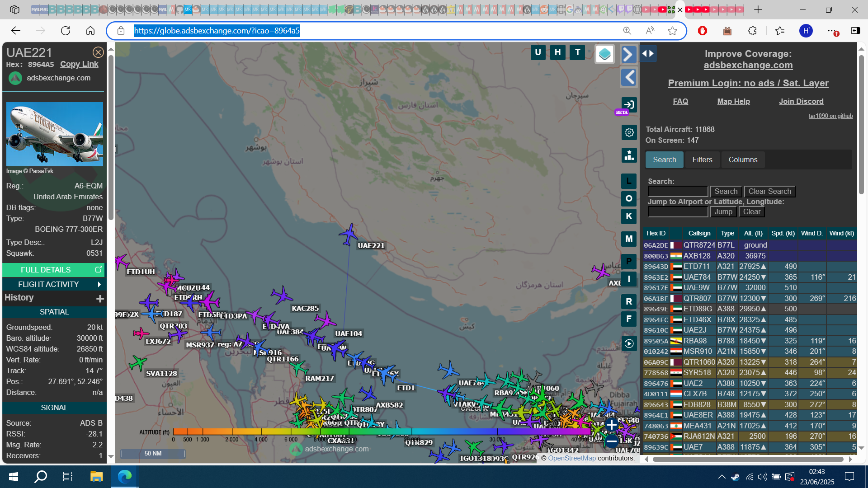This screenshot has width=868, height=488.
Task: Open map settings gear icon
Action: coord(629,132)
